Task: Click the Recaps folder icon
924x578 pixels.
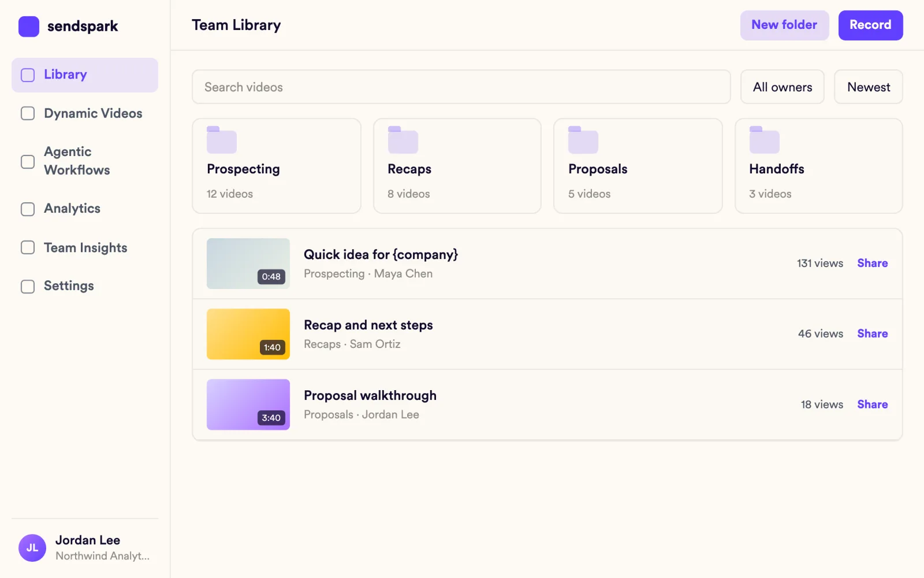Action: [x=403, y=140]
